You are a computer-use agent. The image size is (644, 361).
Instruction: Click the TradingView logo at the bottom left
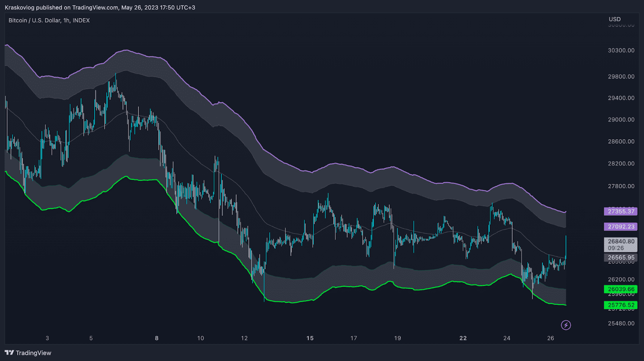[x=28, y=353]
